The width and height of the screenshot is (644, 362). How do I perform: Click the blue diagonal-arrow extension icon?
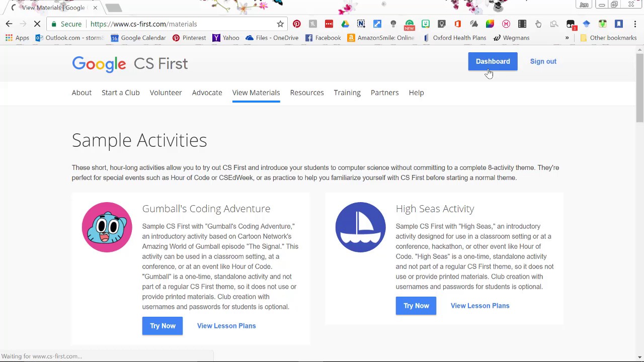click(377, 24)
